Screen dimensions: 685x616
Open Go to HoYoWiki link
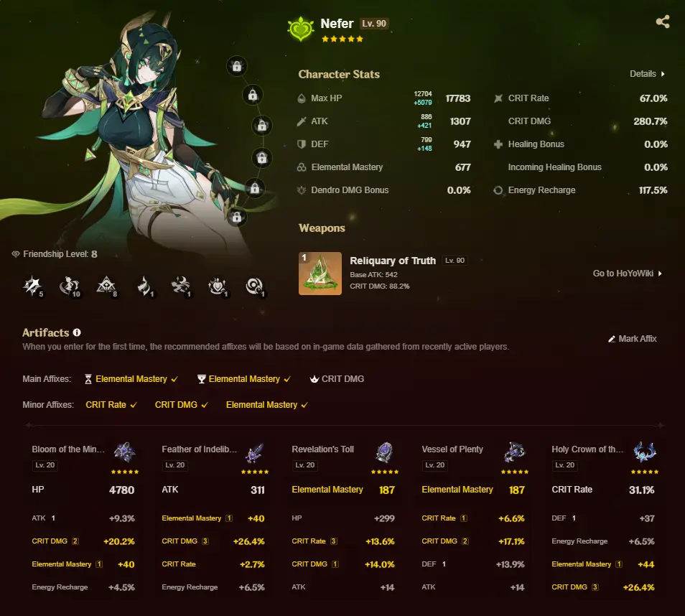(628, 274)
